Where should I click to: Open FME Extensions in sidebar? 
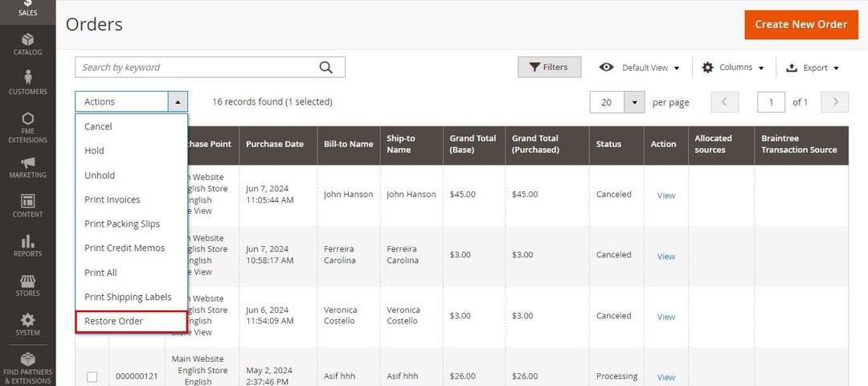coord(27,127)
